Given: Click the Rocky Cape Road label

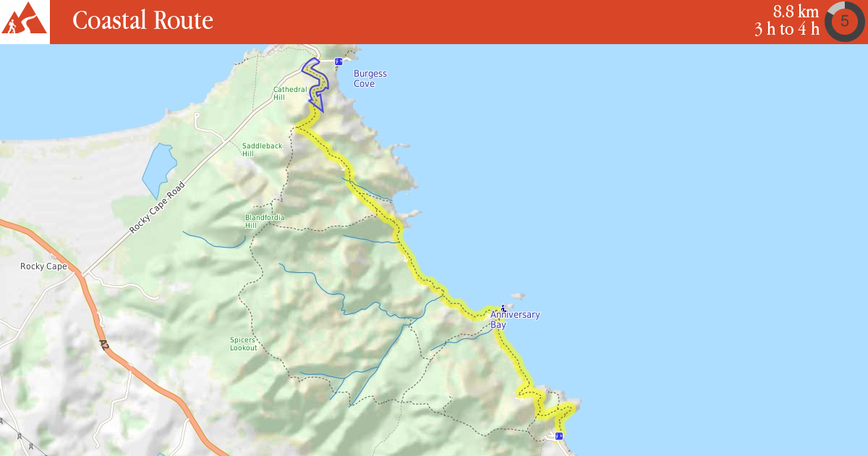Looking at the screenshot, I should click(158, 207).
